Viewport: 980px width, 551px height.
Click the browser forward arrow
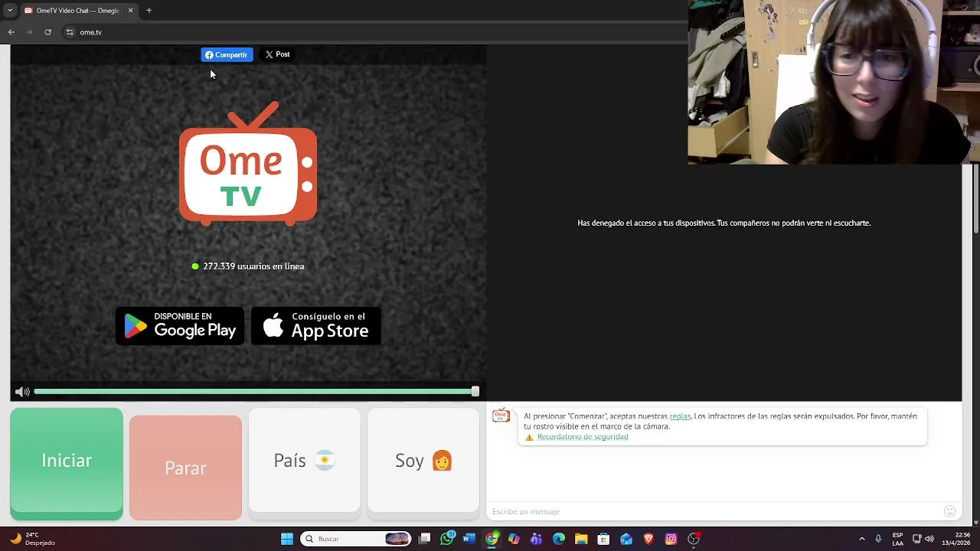click(29, 32)
